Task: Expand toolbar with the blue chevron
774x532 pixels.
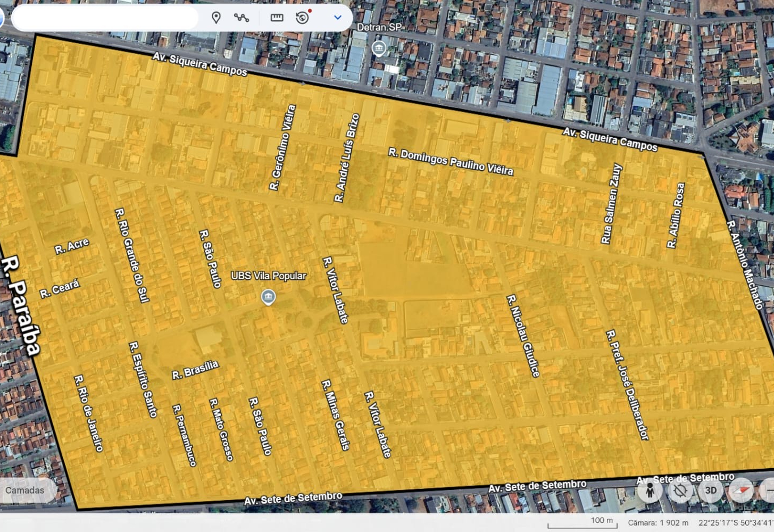Action: click(337, 18)
